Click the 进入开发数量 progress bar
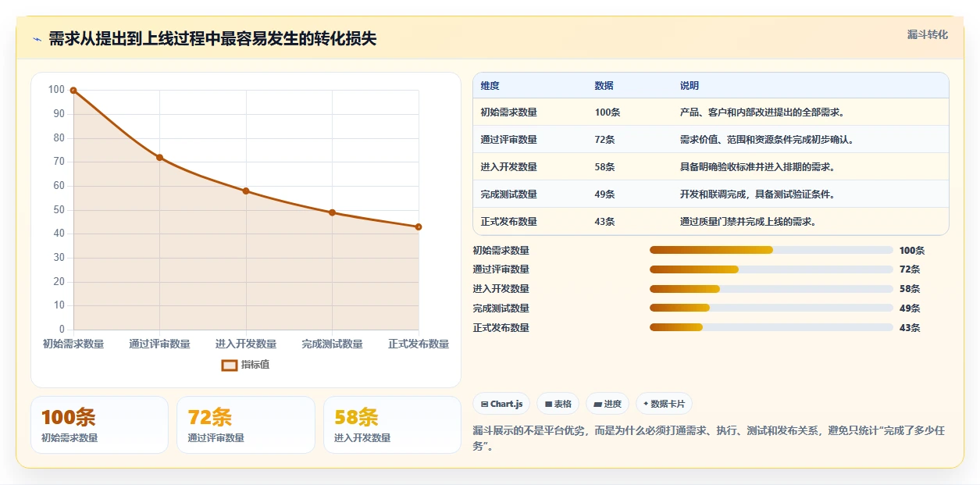 click(x=772, y=289)
